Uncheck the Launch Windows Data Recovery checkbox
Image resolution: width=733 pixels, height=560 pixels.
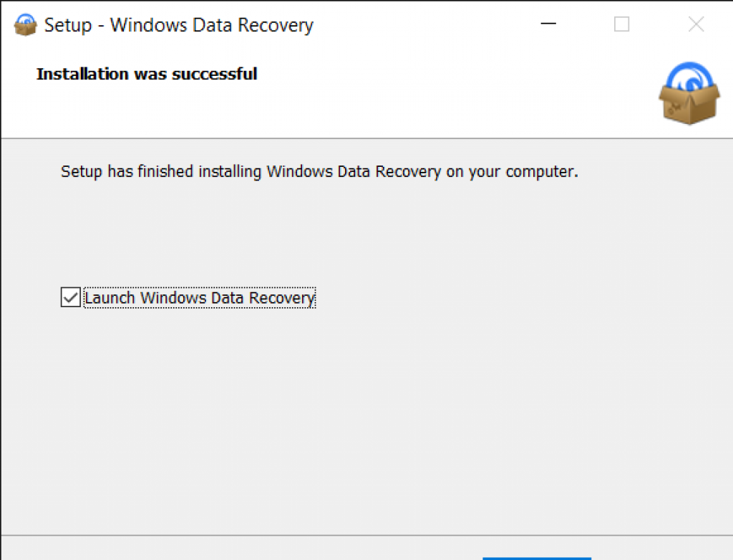click(71, 297)
